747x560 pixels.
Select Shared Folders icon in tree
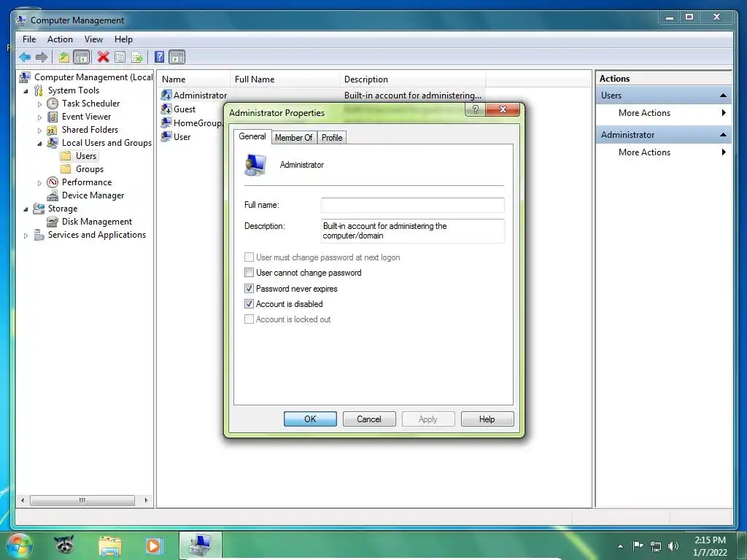(53, 130)
